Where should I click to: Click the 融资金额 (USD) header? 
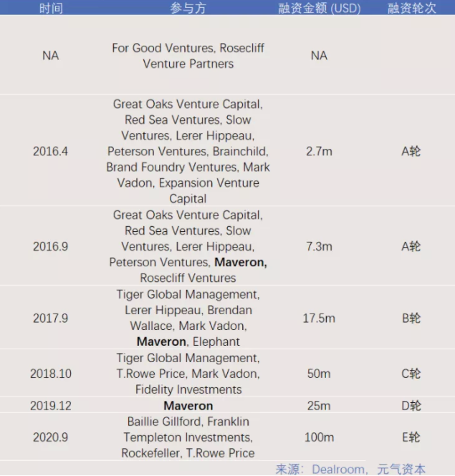(x=319, y=9)
